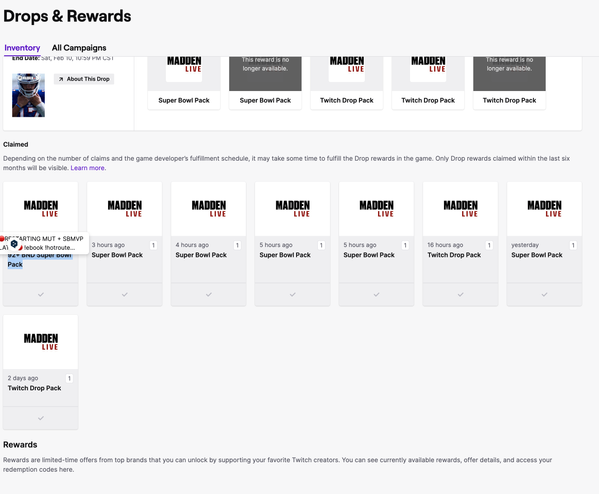The height and width of the screenshot is (494, 599).
Task: Click count badge on 4 hours ago card
Action: click(x=237, y=245)
